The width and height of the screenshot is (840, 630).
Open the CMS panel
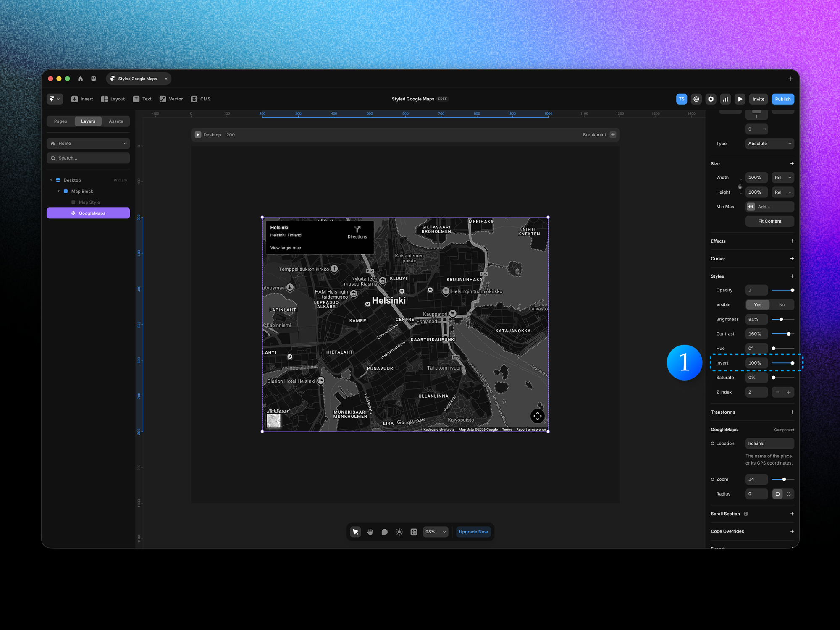(201, 99)
